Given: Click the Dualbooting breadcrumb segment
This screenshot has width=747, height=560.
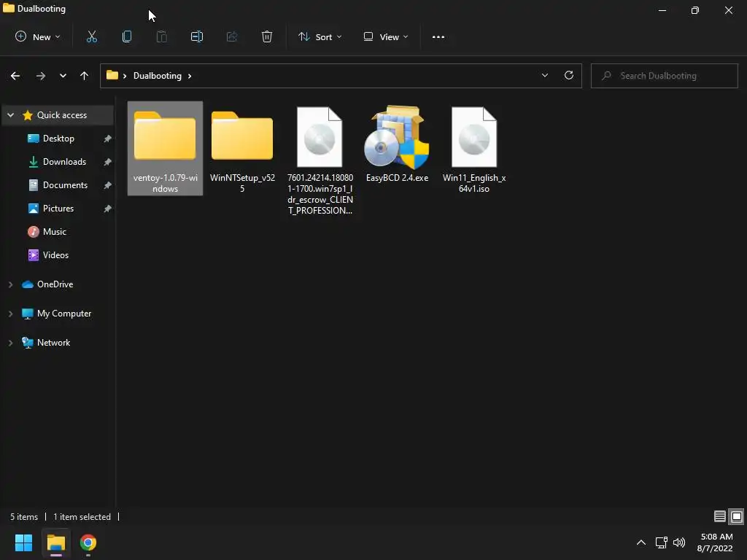Looking at the screenshot, I should tap(158, 76).
